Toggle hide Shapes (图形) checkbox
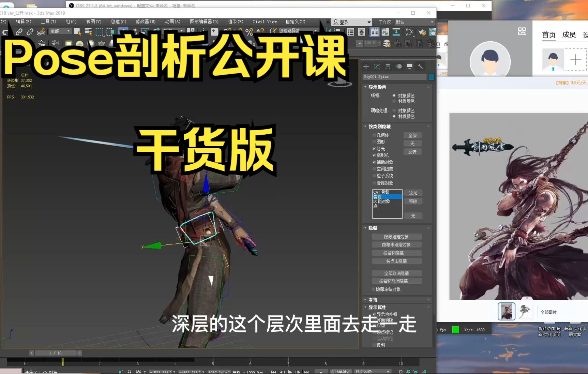Screen dimensions: 588x374 tap(374, 142)
